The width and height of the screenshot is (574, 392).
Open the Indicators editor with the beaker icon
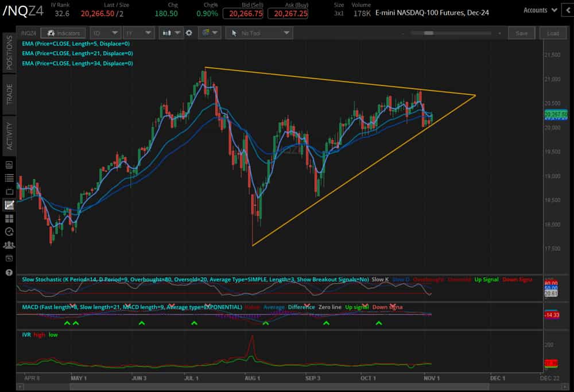(x=63, y=33)
